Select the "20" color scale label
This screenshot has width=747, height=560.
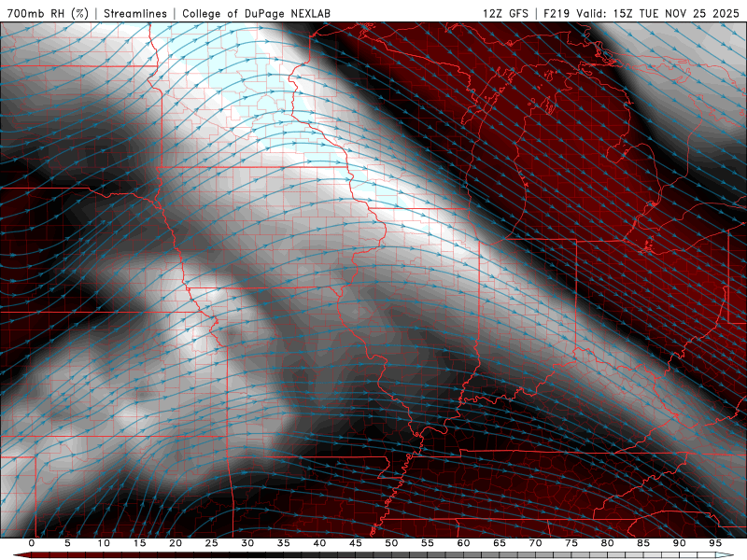pos(176,543)
